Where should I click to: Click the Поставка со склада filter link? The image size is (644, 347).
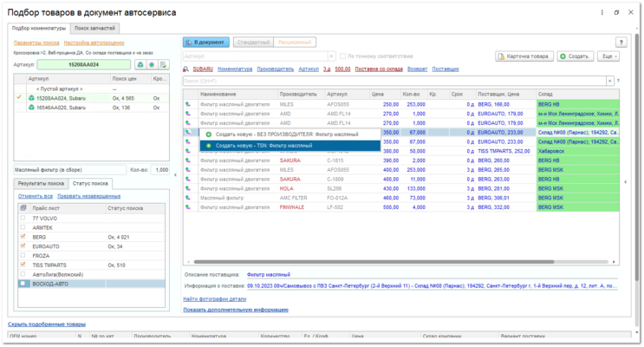click(379, 69)
